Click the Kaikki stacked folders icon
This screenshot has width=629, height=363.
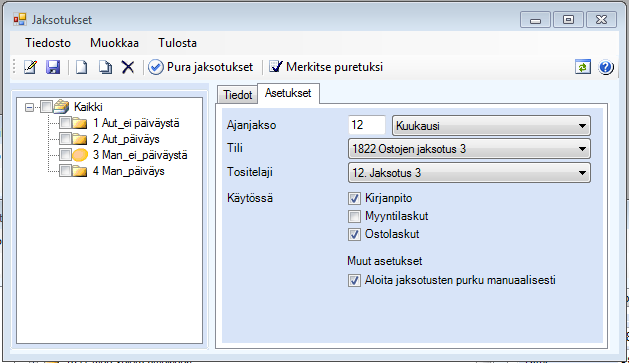click(x=61, y=107)
